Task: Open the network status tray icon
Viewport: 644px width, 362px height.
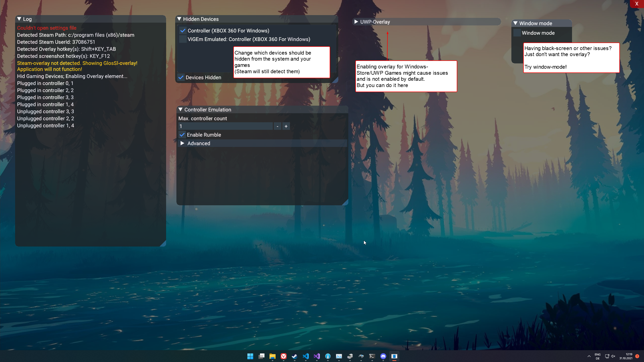Action: click(x=607, y=356)
